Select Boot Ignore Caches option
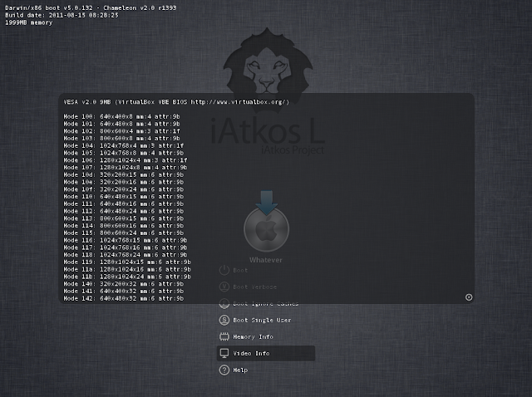 [266, 303]
